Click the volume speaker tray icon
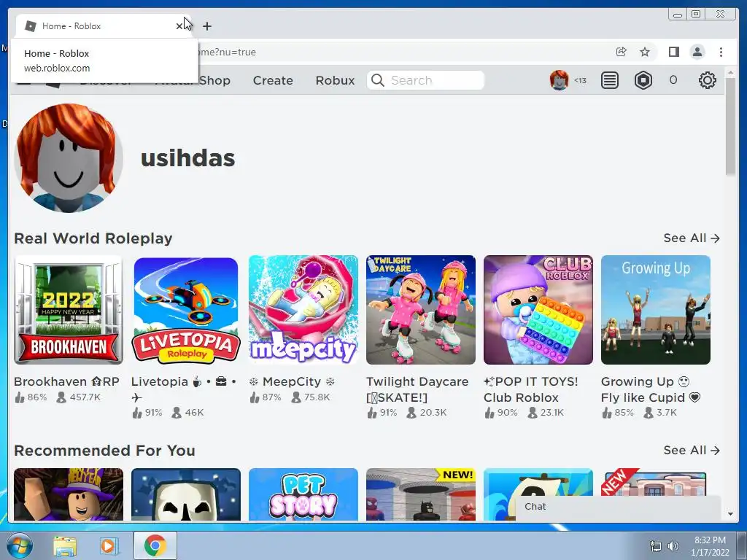The image size is (747, 560). coord(673,546)
